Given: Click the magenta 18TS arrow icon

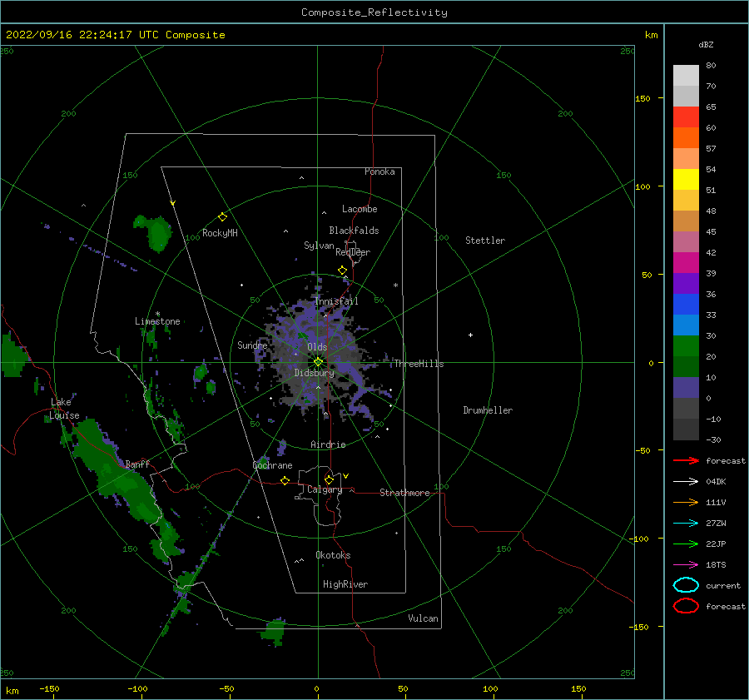Looking at the screenshot, I should click(x=686, y=565).
